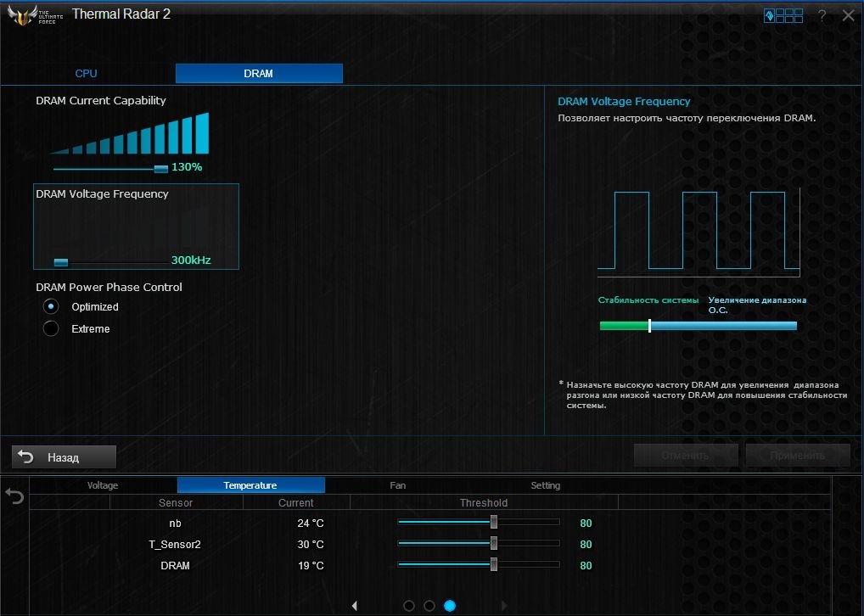Click the DRAM Voltage Frequency help heading
Screen dimensions: 864x616
tap(624, 101)
